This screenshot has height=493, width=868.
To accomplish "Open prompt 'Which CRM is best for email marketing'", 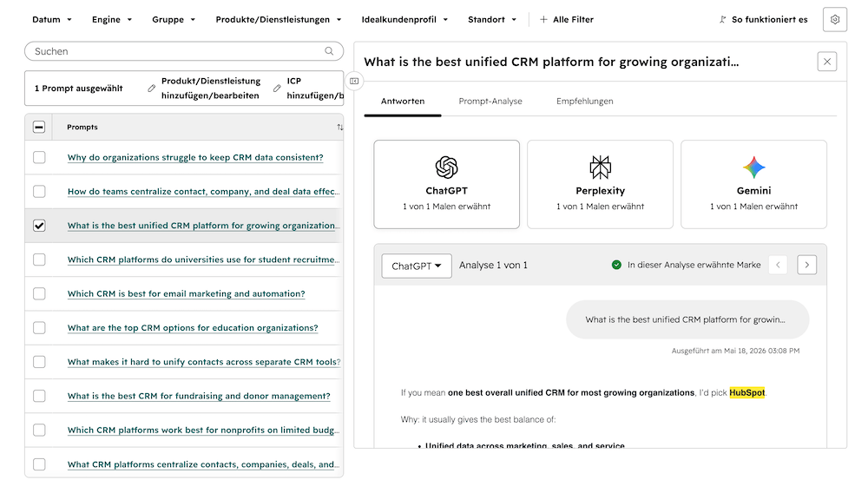I will click(x=186, y=294).
